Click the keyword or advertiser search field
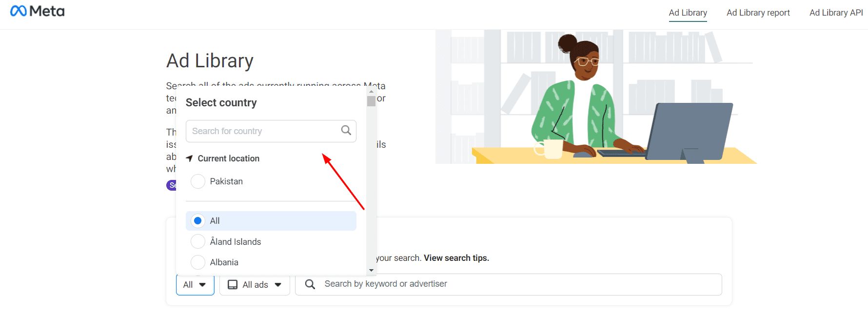The width and height of the screenshot is (868, 315). [508, 284]
